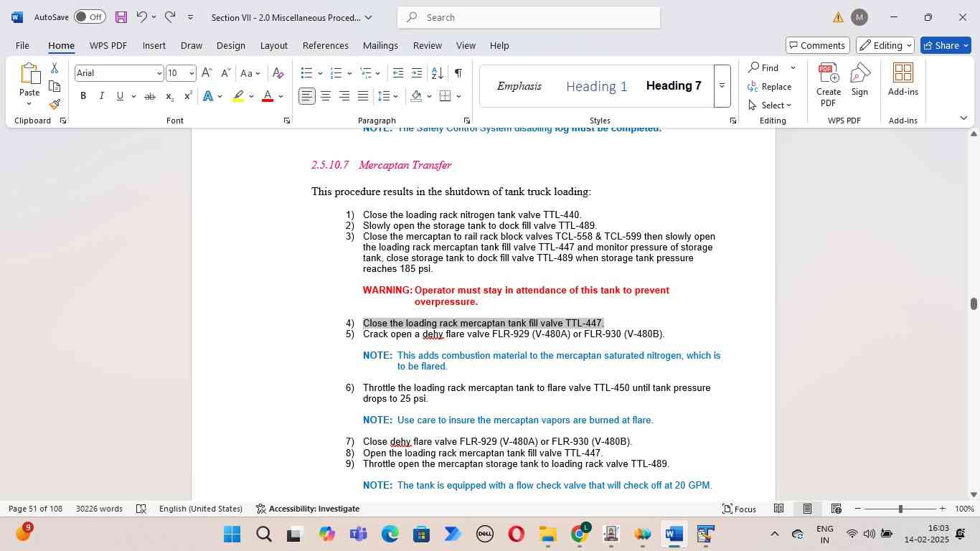Screen dimensions: 980x551
Task: Toggle Italic formatting
Action: [x=101, y=96]
